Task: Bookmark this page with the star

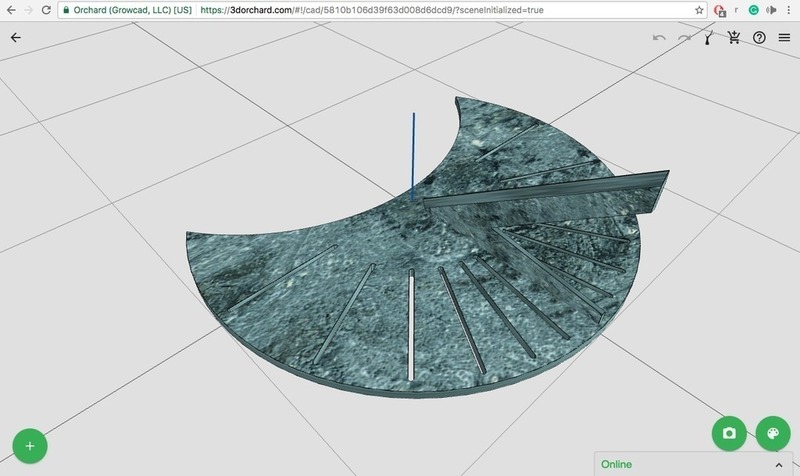Action: (x=699, y=10)
